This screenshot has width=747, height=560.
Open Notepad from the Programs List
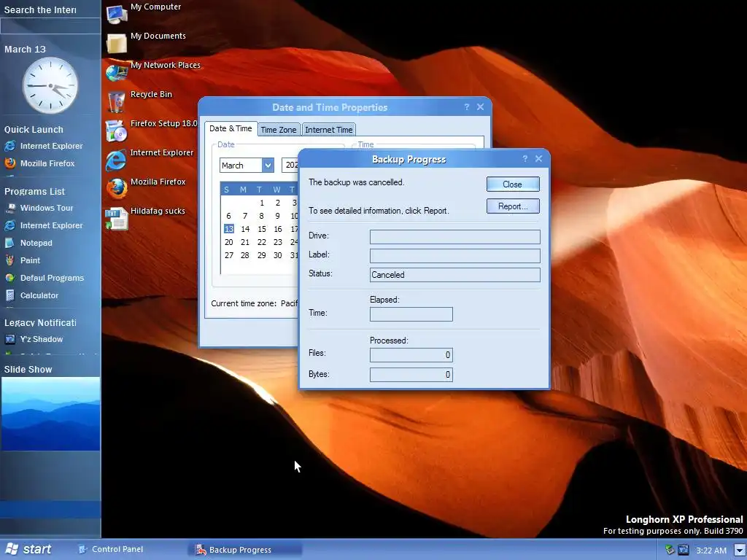click(28, 243)
